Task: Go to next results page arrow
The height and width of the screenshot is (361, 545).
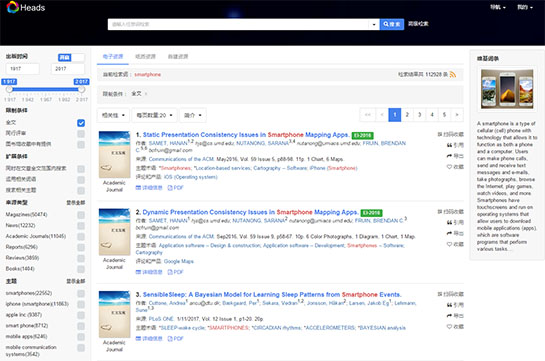Action: coord(457,115)
